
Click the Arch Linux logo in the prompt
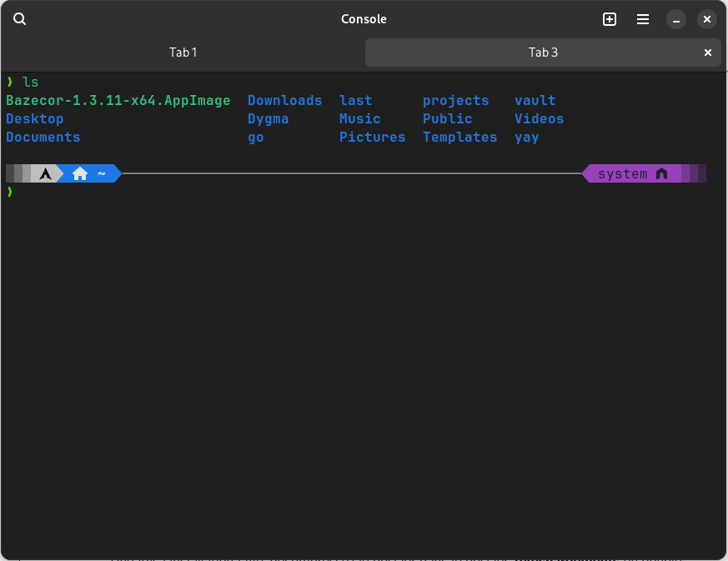[46, 174]
